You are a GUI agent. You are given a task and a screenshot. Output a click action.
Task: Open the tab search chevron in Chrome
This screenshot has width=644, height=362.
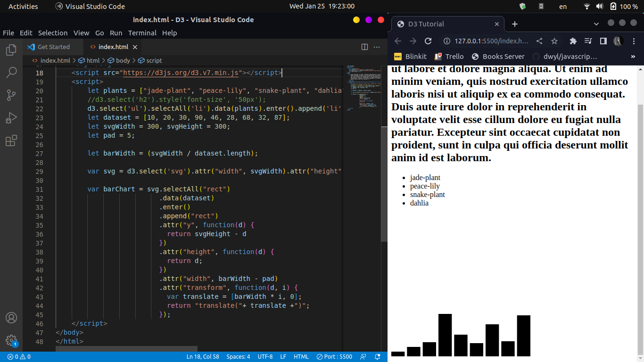click(596, 24)
